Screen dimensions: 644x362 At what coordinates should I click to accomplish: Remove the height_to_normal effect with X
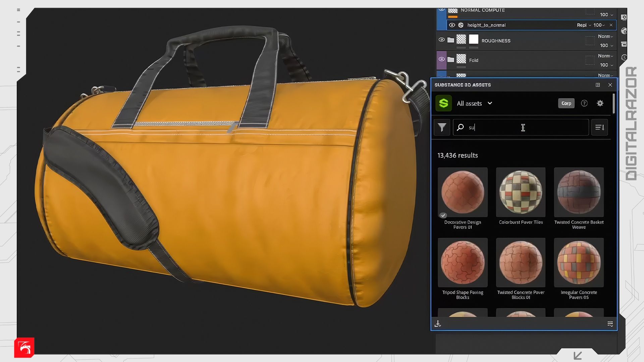pos(611,25)
